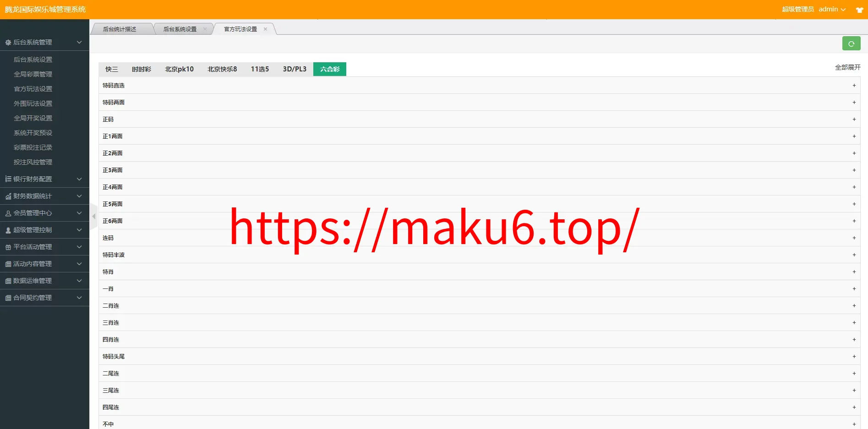
Task: Click 全部展开 to expand all rows
Action: pos(848,67)
